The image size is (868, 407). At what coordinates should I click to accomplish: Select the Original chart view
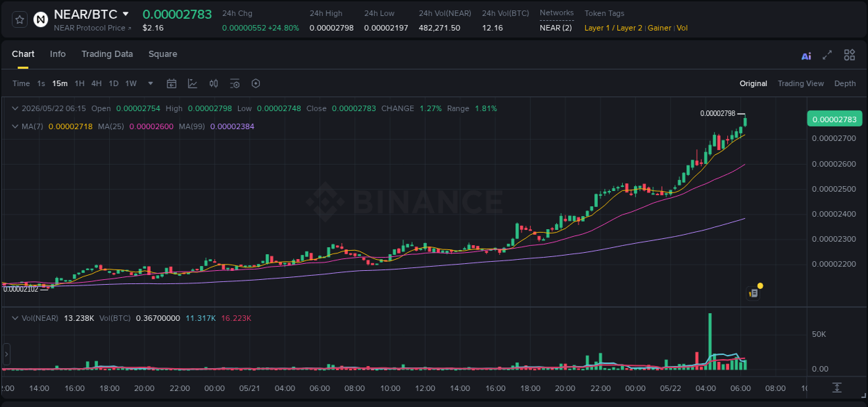pos(753,83)
